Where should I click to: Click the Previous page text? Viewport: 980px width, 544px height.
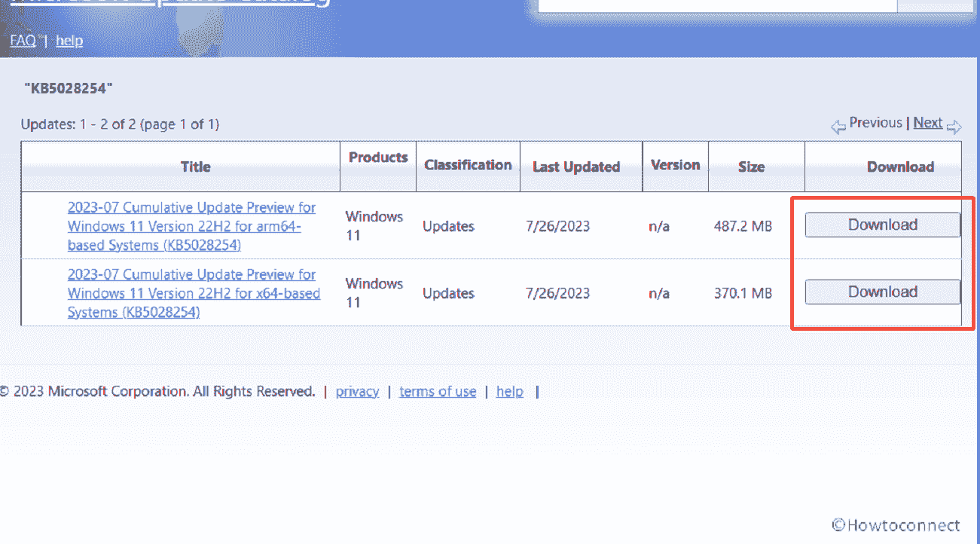click(875, 123)
